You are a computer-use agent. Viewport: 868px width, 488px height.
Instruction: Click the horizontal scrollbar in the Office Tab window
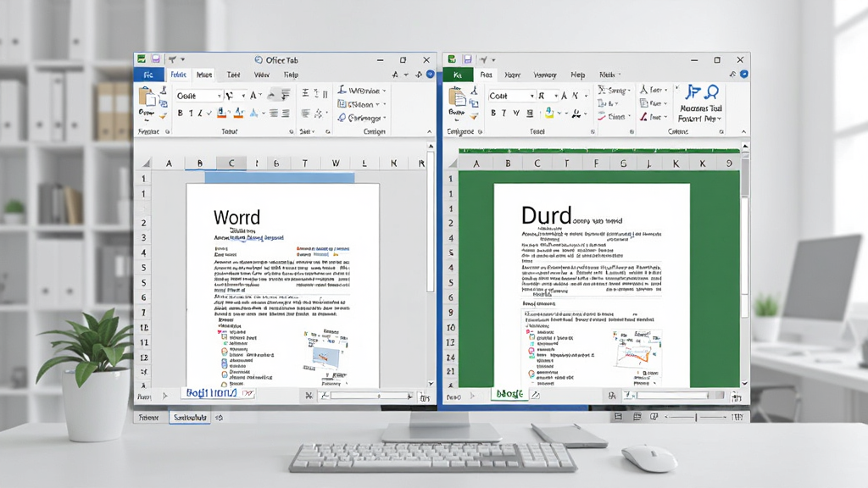pos(370,396)
